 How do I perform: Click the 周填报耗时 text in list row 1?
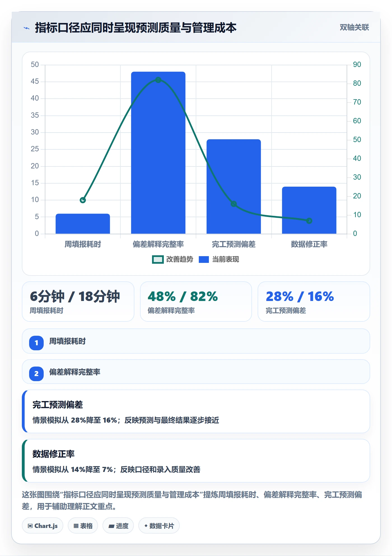click(x=67, y=341)
